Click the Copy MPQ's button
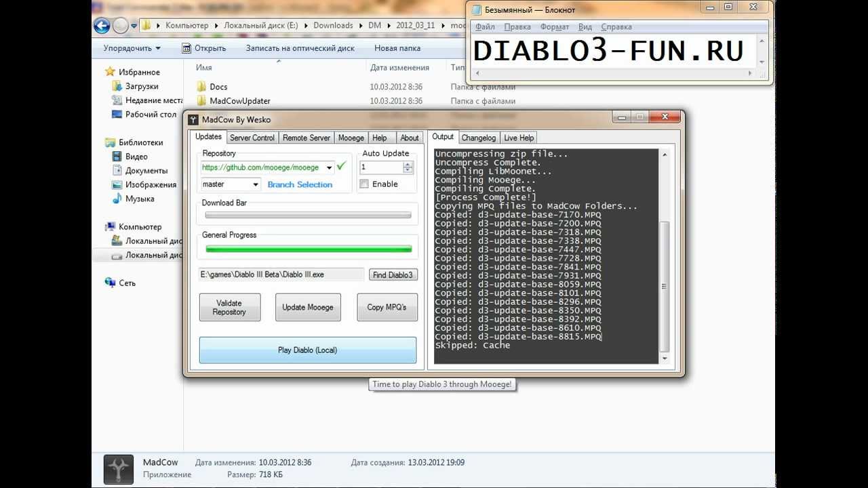Image resolution: width=868 pixels, height=488 pixels. coord(387,307)
